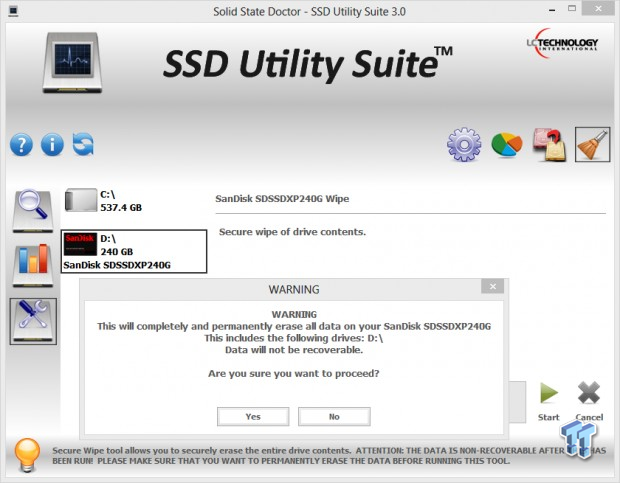
Task: Click the blue Info icon
Action: (52, 145)
